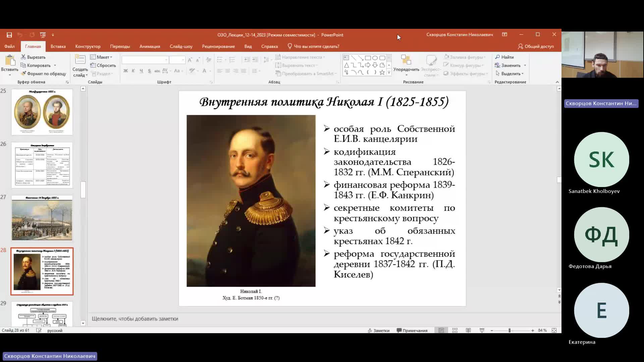Click Найти to search
This screenshot has height=362, width=644.
[504, 57]
